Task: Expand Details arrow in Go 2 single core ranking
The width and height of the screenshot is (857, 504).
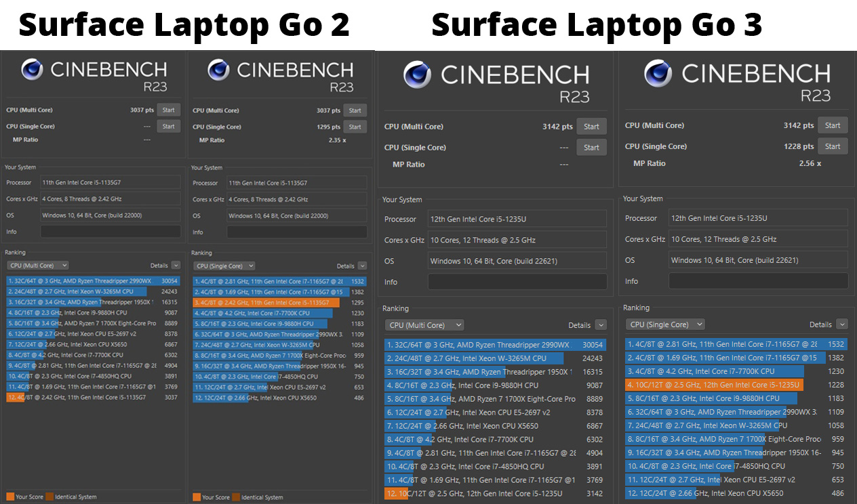Action: (x=362, y=266)
